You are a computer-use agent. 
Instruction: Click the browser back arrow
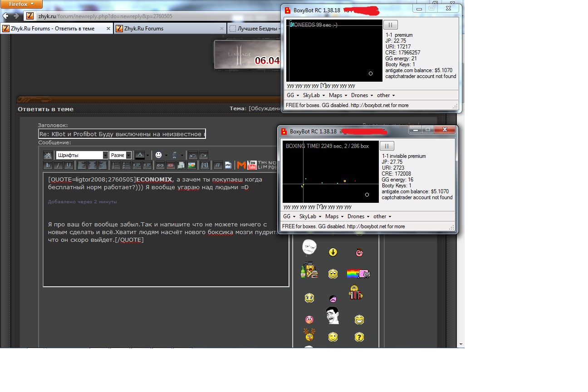6,16
